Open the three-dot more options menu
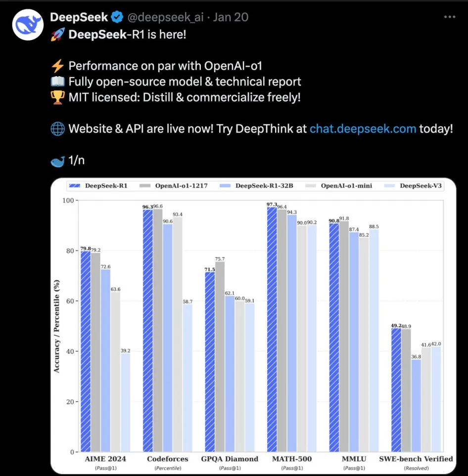Screen dimensions: 468x476 pyautogui.click(x=449, y=17)
